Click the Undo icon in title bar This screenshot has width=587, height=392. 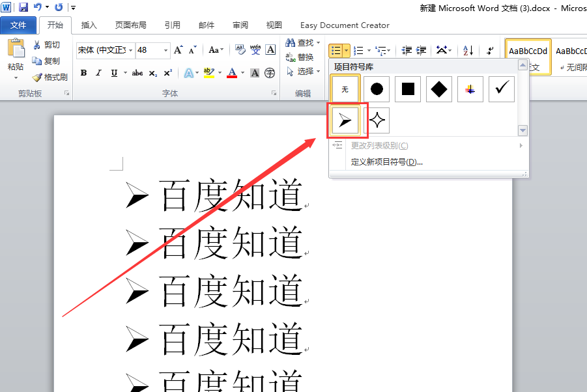tap(37, 7)
